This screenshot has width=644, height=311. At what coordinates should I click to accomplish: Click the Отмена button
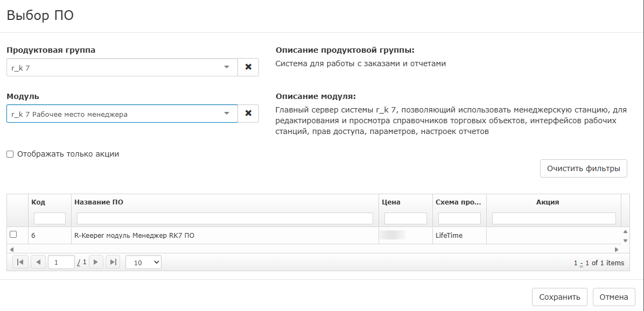[x=614, y=297]
